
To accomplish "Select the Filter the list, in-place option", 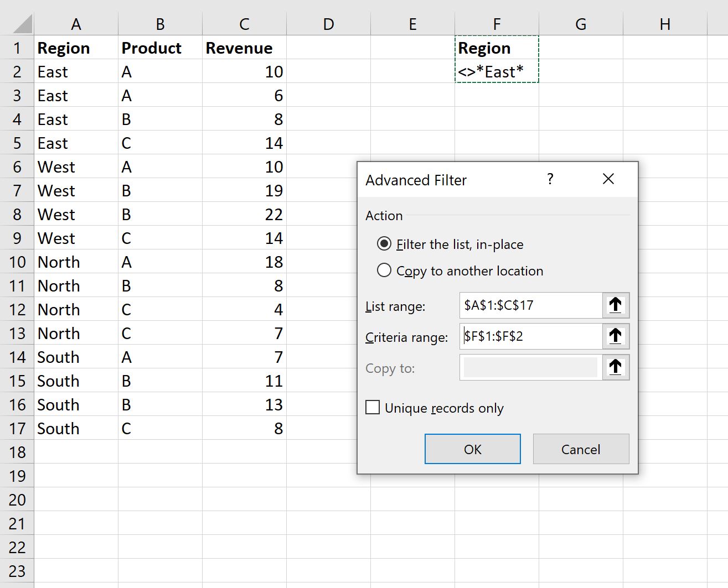I will 384,243.
